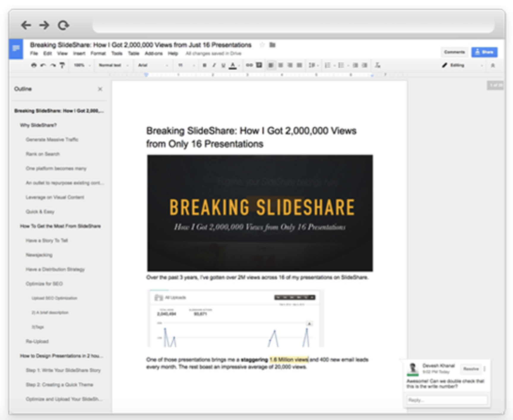513x420 pixels.
Task: Open the line spacing dropdown
Action: 313,65
